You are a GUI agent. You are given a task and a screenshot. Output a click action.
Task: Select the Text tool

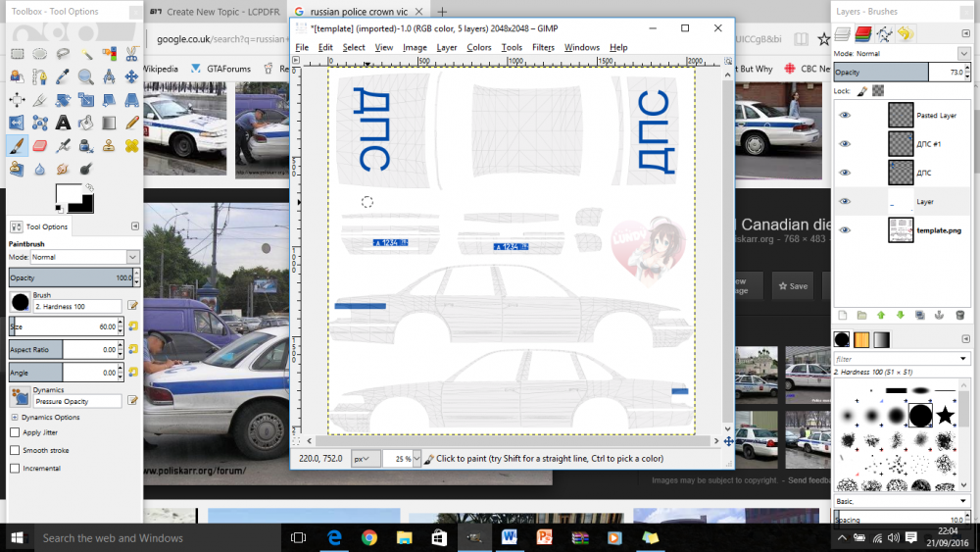pyautogui.click(x=63, y=124)
